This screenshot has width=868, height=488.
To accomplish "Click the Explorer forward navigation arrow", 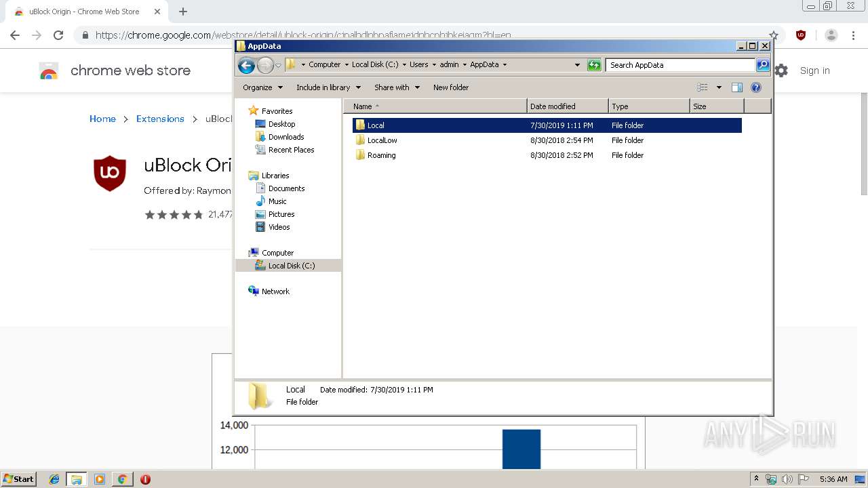I will click(x=265, y=65).
